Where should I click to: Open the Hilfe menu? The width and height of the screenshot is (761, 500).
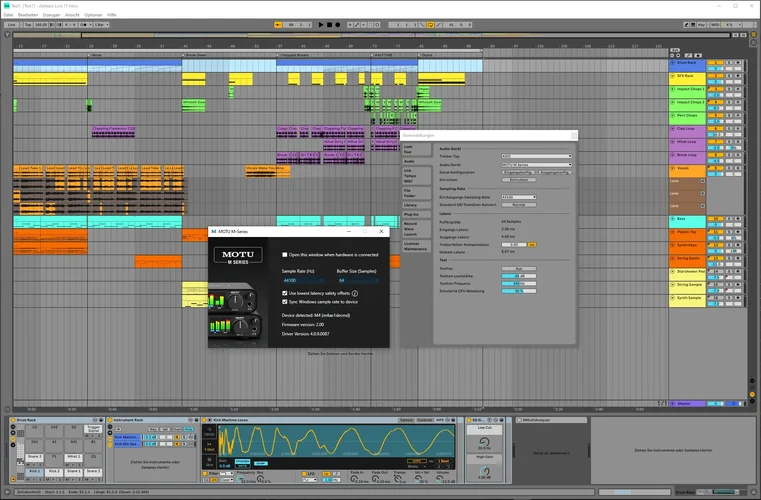click(x=112, y=15)
